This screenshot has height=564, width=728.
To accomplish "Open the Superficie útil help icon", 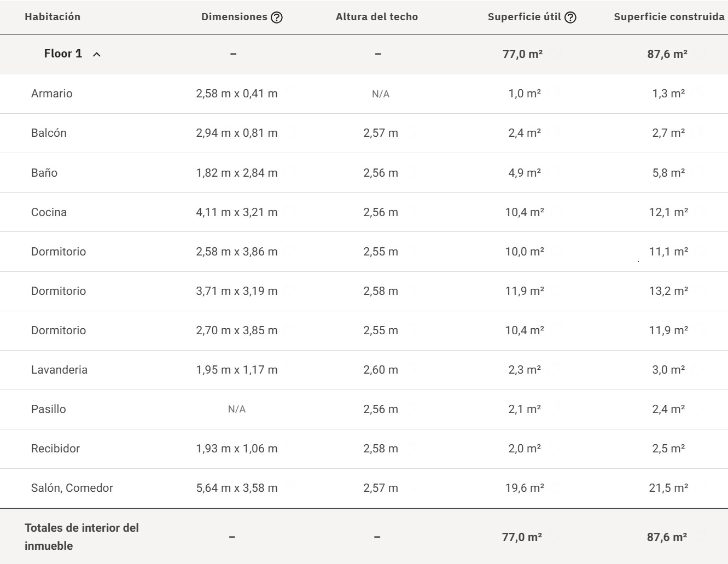I will (570, 18).
